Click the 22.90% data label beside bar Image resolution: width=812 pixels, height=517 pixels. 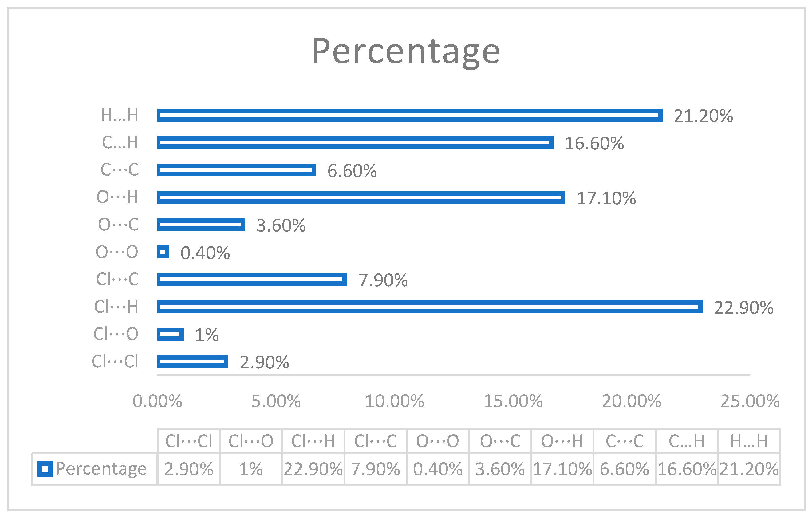[743, 308]
